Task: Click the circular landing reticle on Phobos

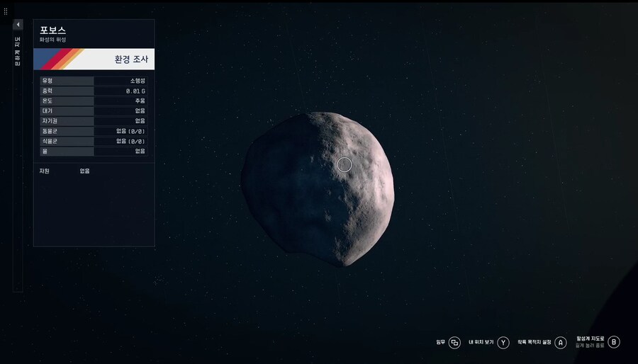Action: (345, 165)
